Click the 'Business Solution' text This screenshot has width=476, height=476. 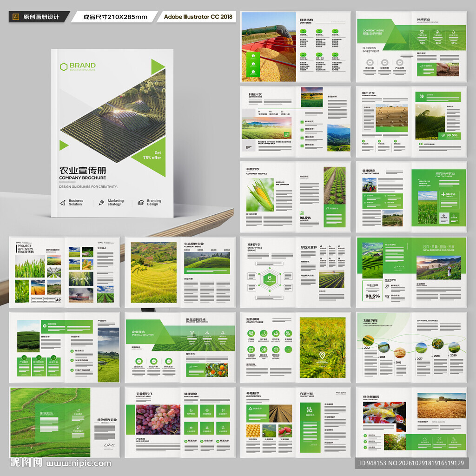[76, 203]
